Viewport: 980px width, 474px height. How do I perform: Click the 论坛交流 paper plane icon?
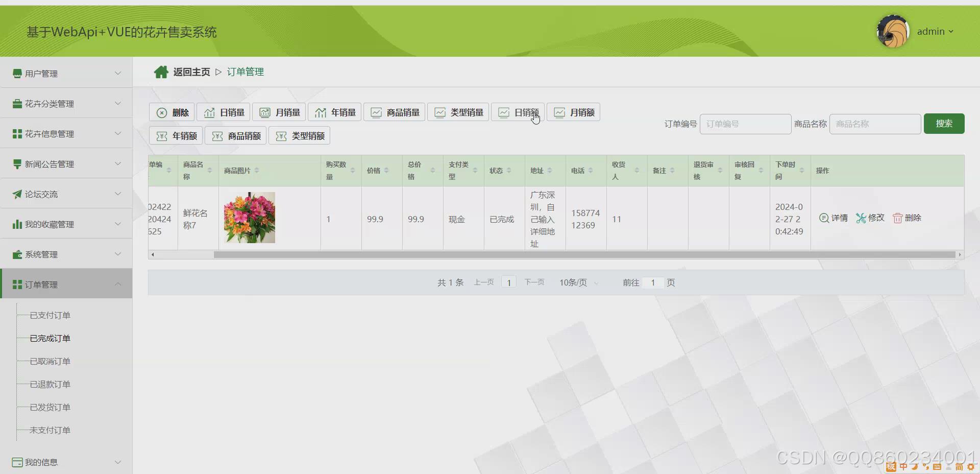[17, 194]
